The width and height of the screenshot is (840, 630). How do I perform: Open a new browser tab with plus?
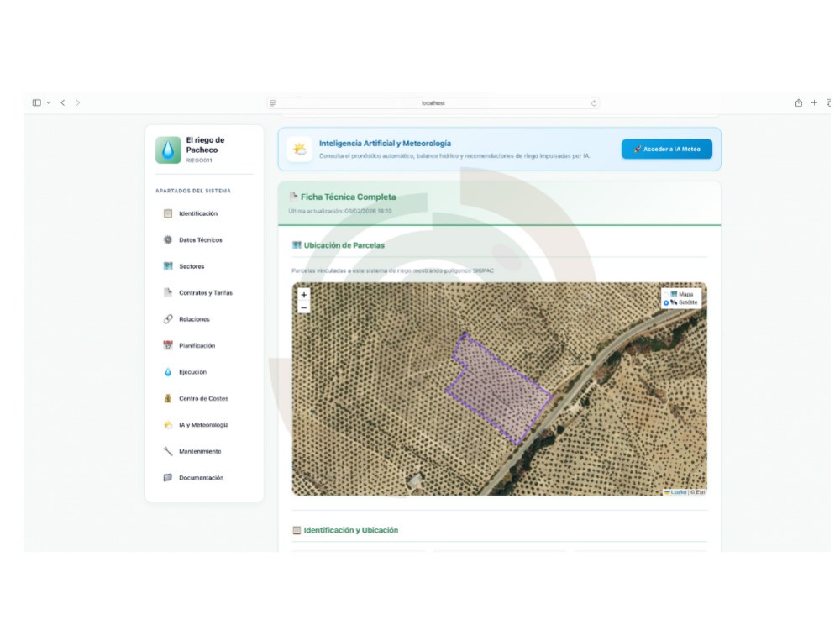click(x=814, y=102)
